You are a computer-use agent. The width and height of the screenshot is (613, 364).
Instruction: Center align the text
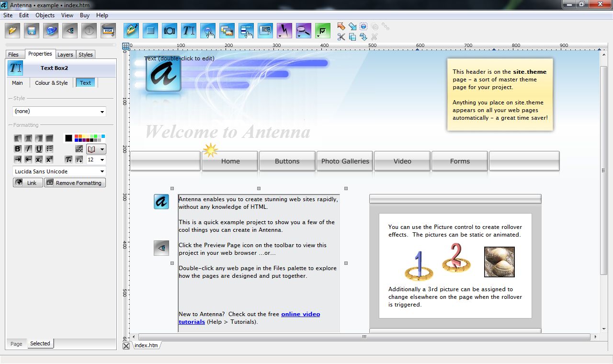click(28, 138)
